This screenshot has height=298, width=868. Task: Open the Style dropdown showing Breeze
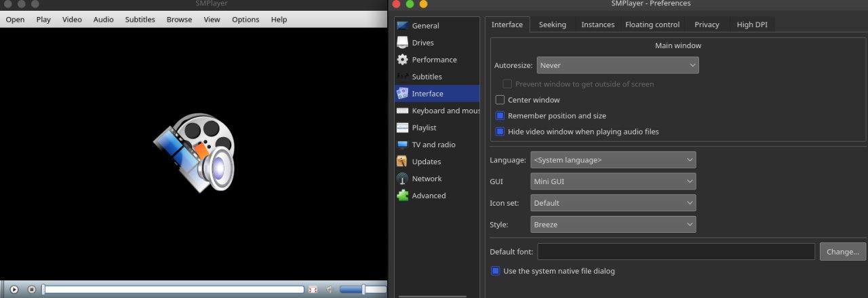click(613, 224)
